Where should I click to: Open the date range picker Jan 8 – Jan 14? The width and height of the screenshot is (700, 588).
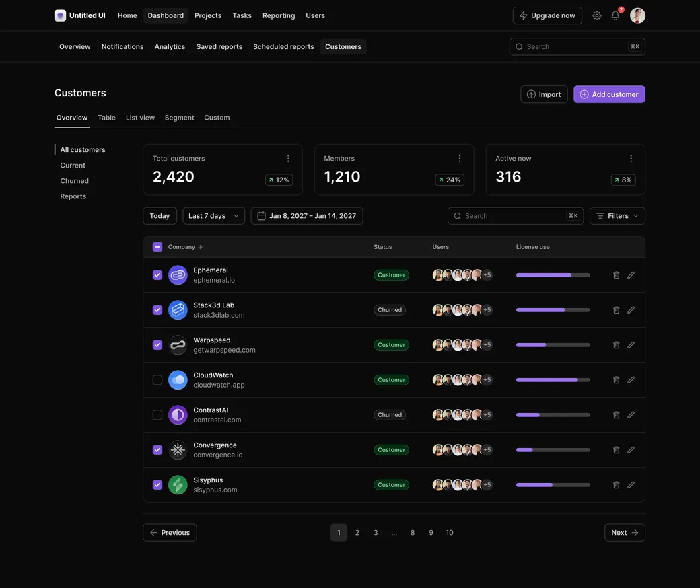tap(307, 216)
